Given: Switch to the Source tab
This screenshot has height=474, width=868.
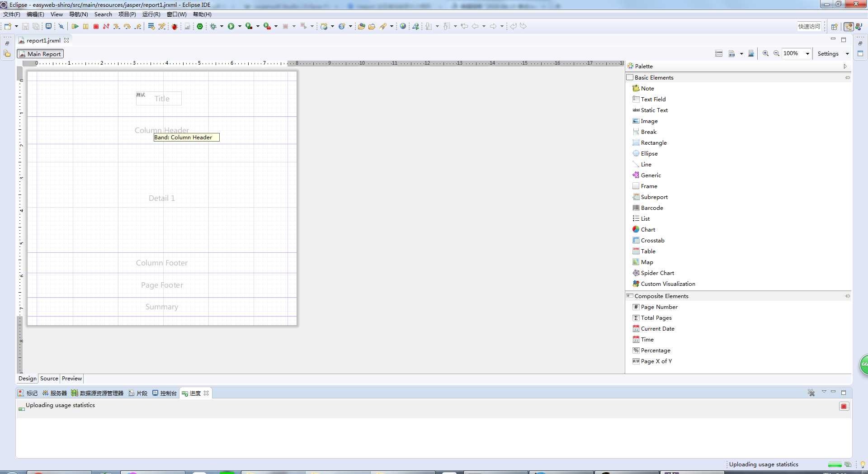Looking at the screenshot, I should click(x=49, y=379).
